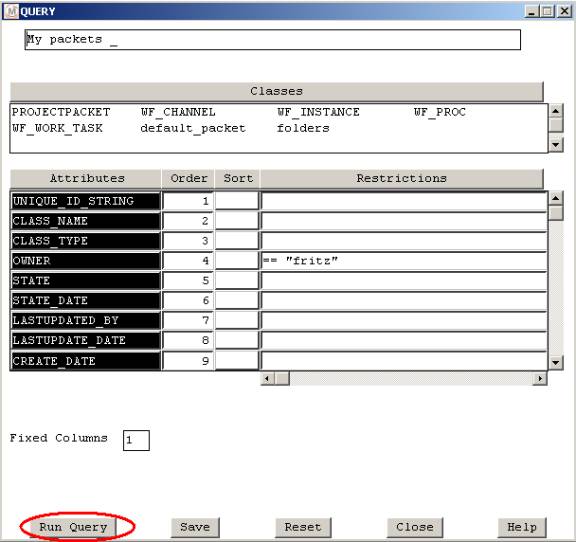The height and width of the screenshot is (542, 576).
Task: Click the Classes list scroll up arrow
Action: tap(556, 111)
